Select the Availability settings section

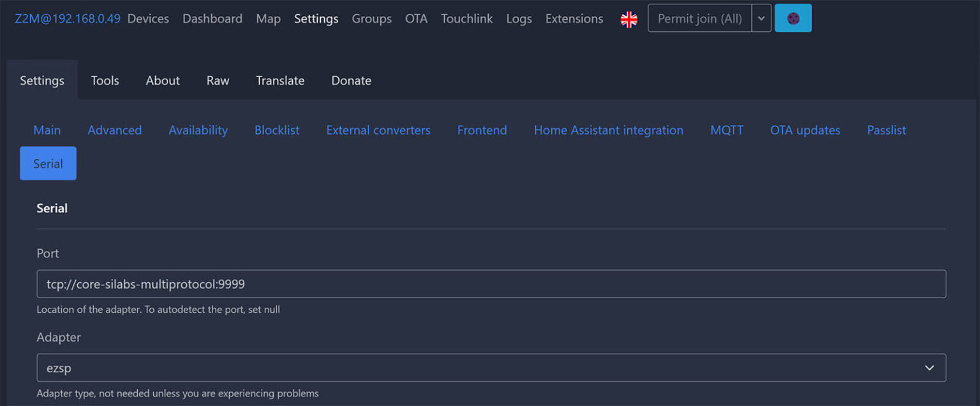click(x=198, y=130)
